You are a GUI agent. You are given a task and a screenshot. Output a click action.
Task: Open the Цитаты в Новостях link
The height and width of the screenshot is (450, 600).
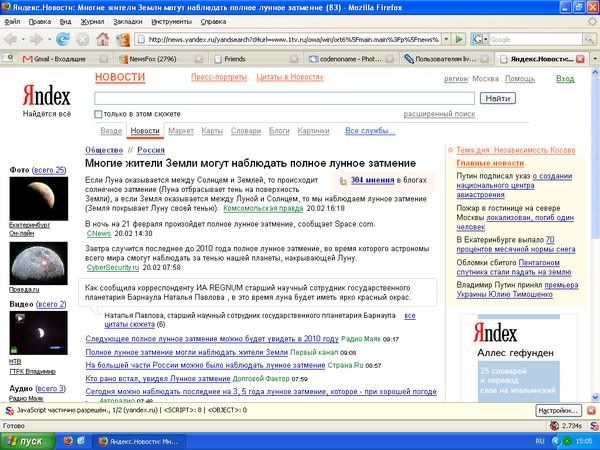290,77
